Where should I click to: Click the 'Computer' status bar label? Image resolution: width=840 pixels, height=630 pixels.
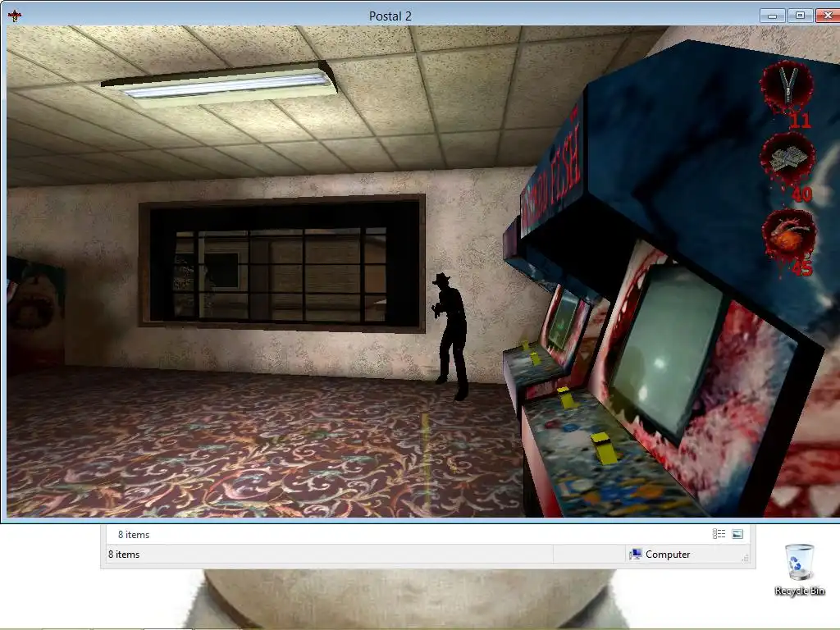(x=668, y=555)
